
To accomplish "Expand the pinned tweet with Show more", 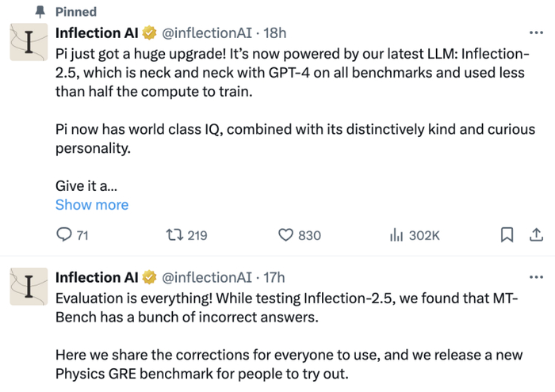I will (x=91, y=205).
